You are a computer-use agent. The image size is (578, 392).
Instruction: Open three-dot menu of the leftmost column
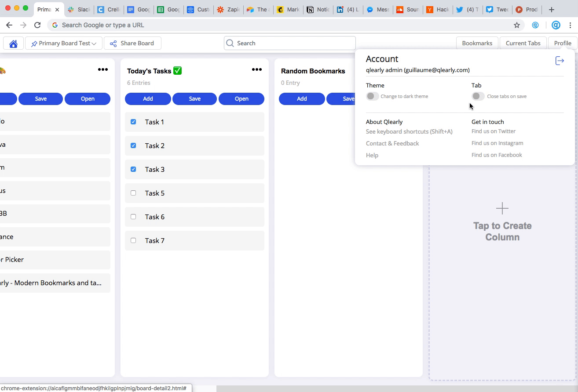click(103, 69)
